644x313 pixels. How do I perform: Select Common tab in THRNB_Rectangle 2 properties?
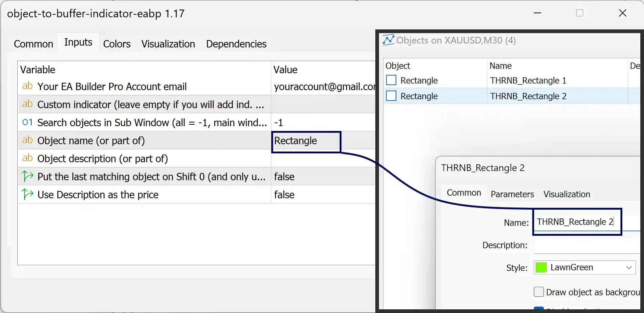(x=464, y=193)
